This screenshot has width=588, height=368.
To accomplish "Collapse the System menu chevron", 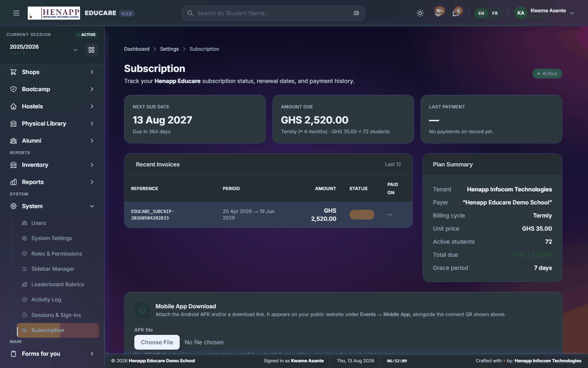I will (92, 206).
